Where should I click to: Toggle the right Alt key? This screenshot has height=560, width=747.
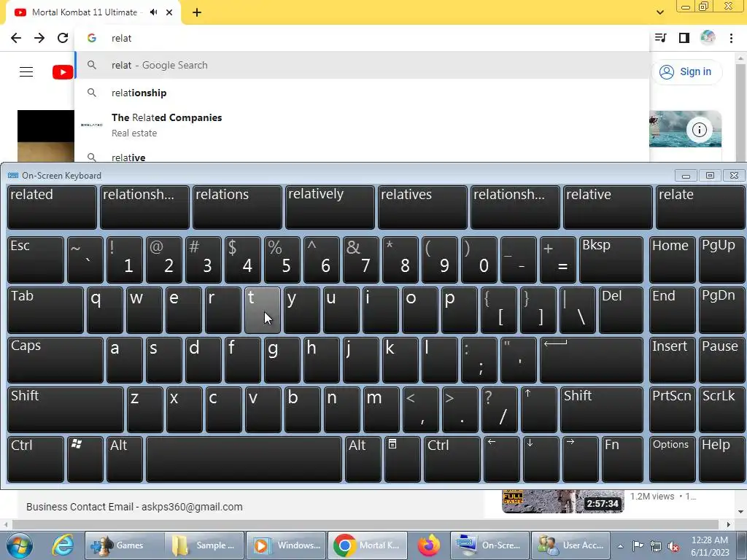(363, 459)
